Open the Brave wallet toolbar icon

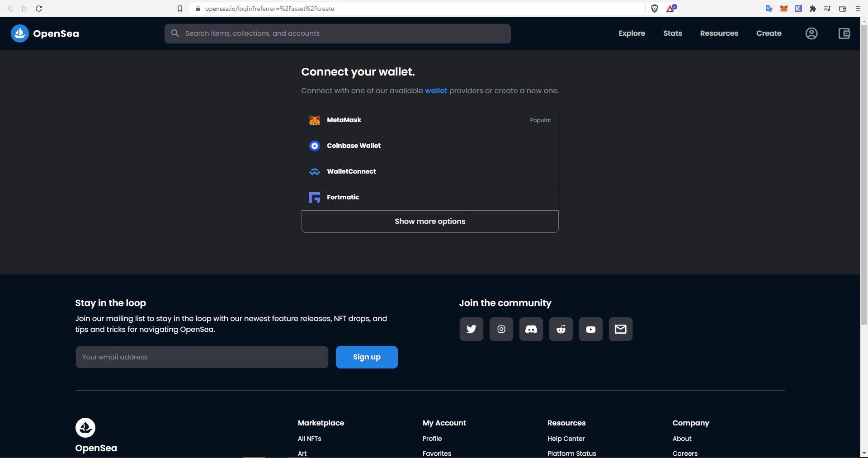[843, 9]
